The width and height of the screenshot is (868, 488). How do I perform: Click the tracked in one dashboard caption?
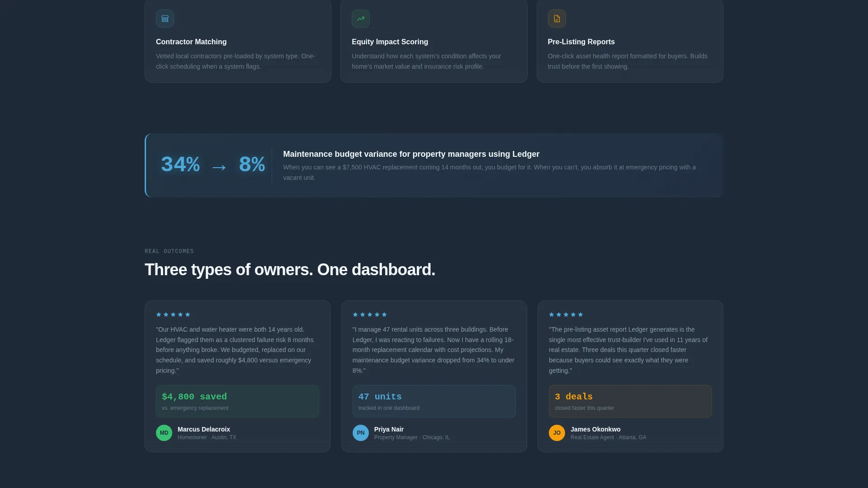[389, 408]
